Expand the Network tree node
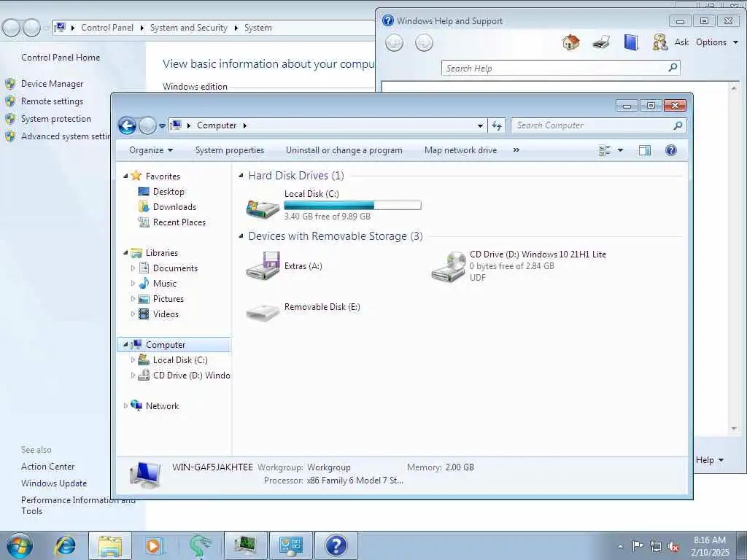 tap(125, 406)
